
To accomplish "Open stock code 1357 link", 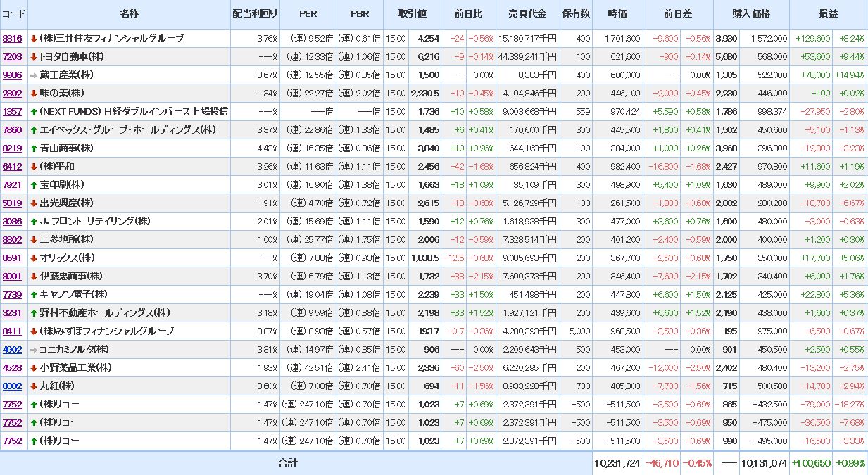I will pyautogui.click(x=12, y=112).
